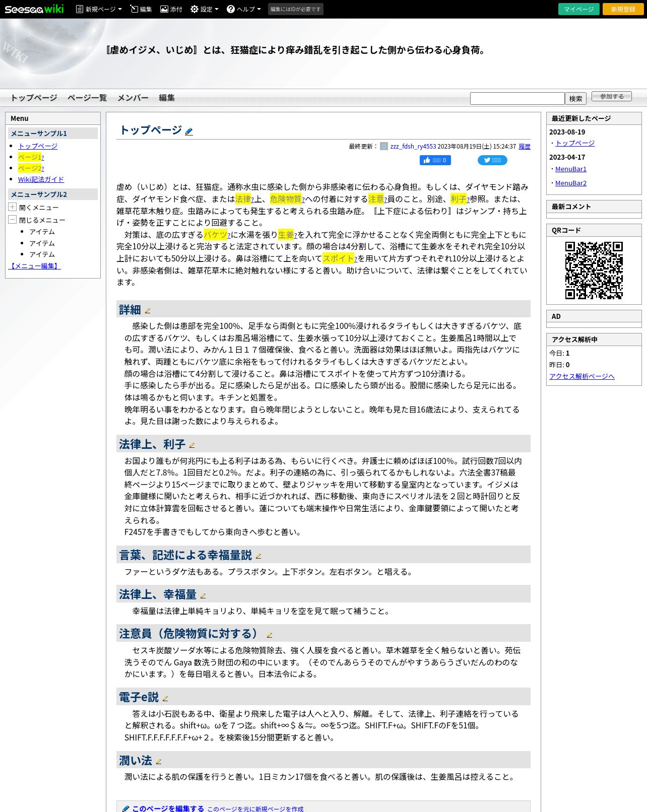Click the search text input field
647x812 pixels.
[x=517, y=98]
